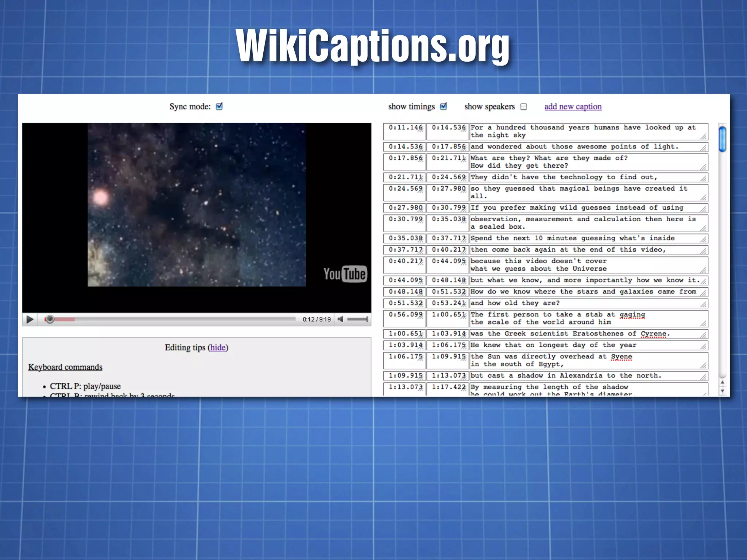Edit caption 'but what we know, and more importantly'
This screenshot has height=560, width=747.
[x=589, y=281]
